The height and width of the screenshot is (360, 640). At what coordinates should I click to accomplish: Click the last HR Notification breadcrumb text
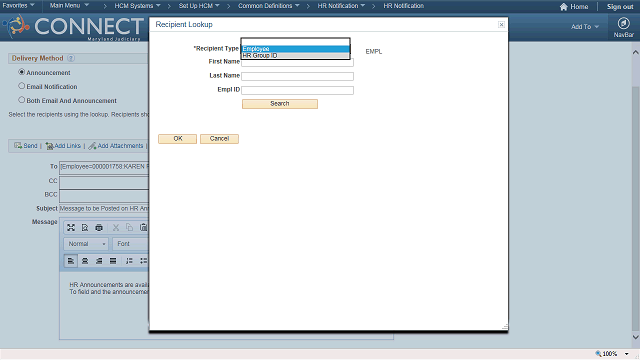pyautogui.click(x=404, y=6)
